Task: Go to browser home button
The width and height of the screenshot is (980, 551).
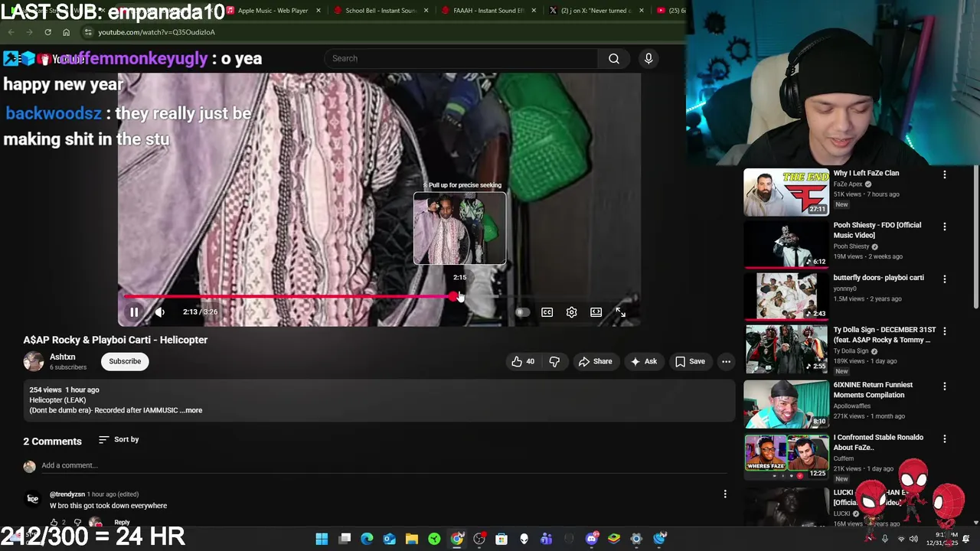Action: 66,32
